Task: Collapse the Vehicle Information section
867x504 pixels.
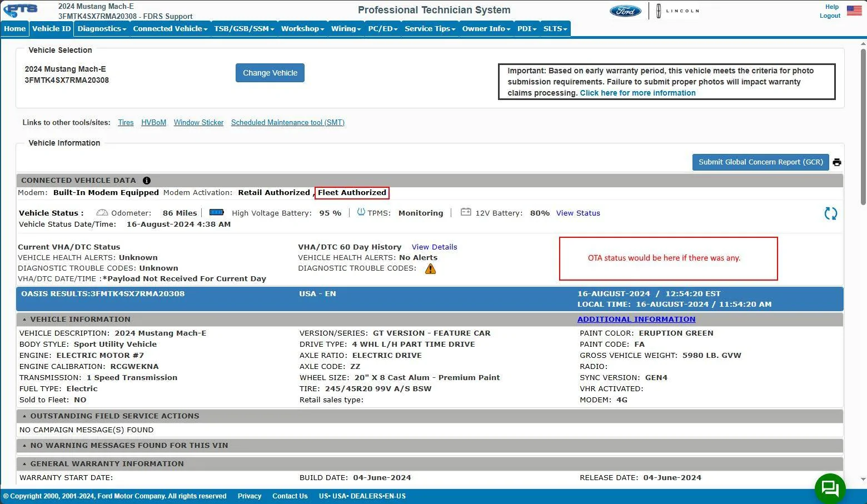Action: coord(24,320)
